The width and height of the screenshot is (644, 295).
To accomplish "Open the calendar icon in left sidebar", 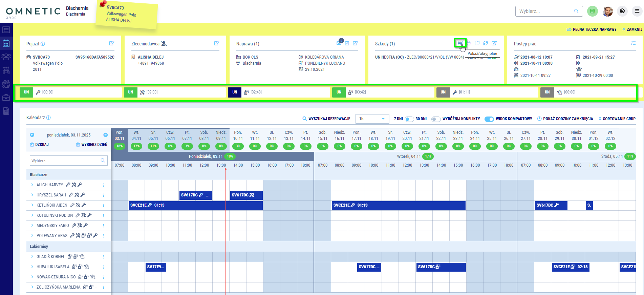I will [6, 43].
